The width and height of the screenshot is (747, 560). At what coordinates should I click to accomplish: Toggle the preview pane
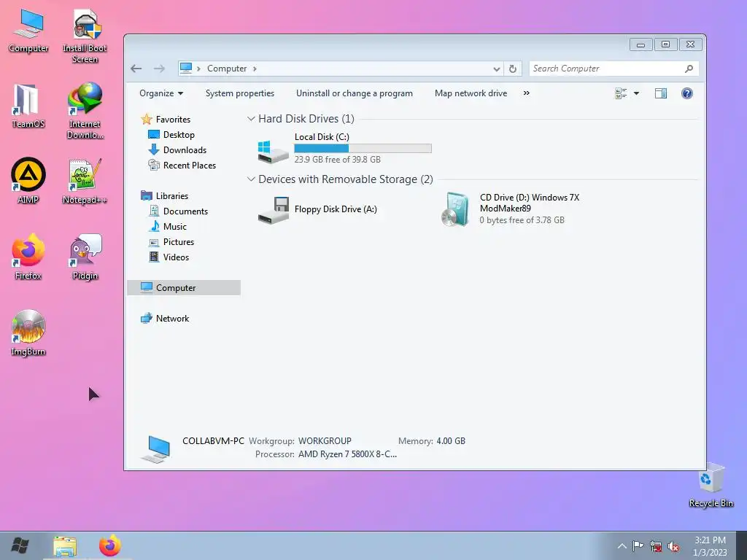point(661,93)
